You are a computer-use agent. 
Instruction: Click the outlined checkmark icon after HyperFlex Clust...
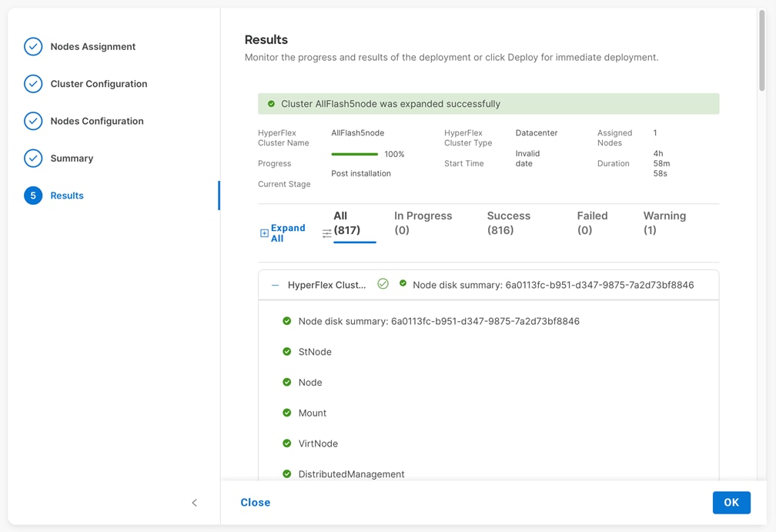tap(383, 283)
